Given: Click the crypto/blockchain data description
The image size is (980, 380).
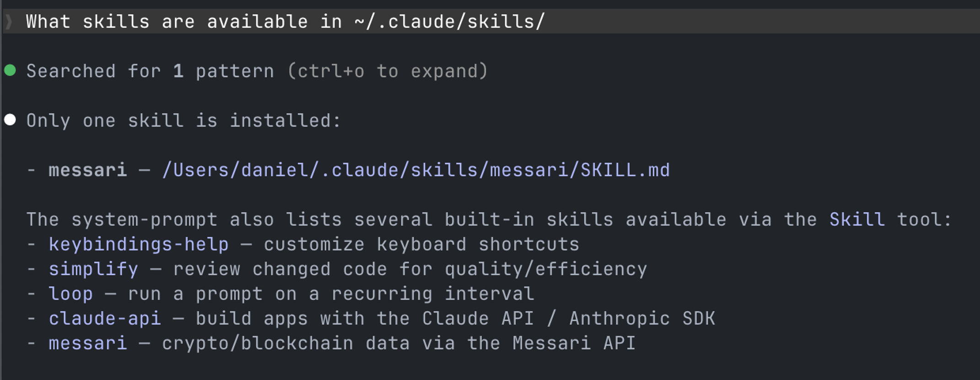Looking at the screenshot, I should [x=399, y=343].
